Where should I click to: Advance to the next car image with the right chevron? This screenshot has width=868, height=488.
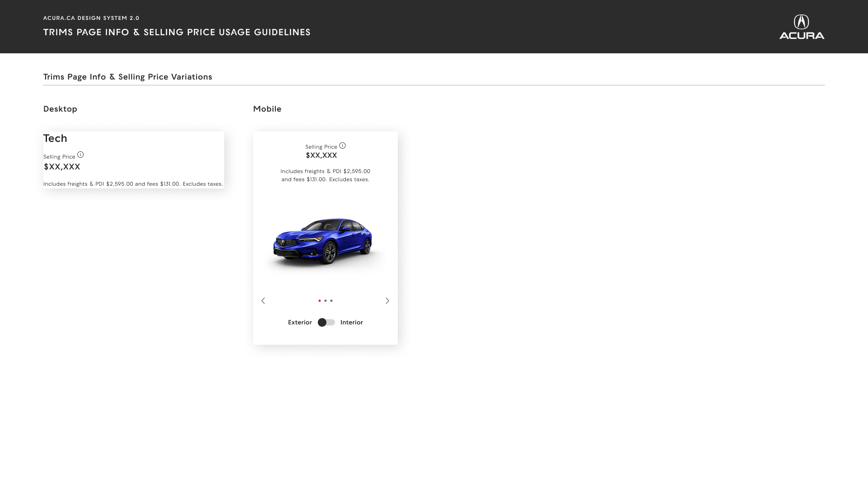(387, 300)
